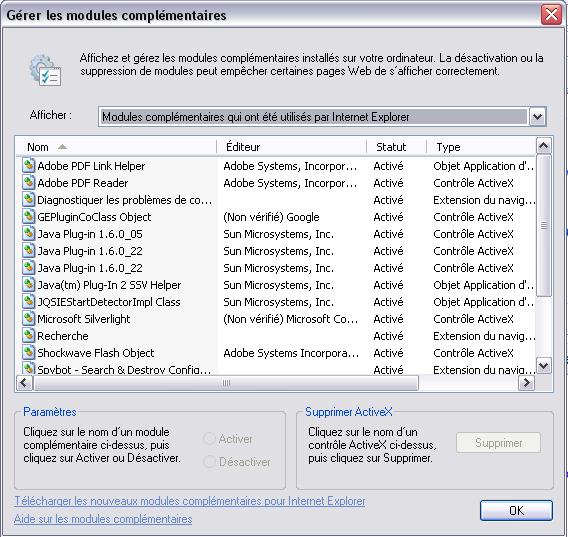Open the Télécharger les nouveaux modules complémentaires link
This screenshot has height=537, width=568.
tap(189, 501)
